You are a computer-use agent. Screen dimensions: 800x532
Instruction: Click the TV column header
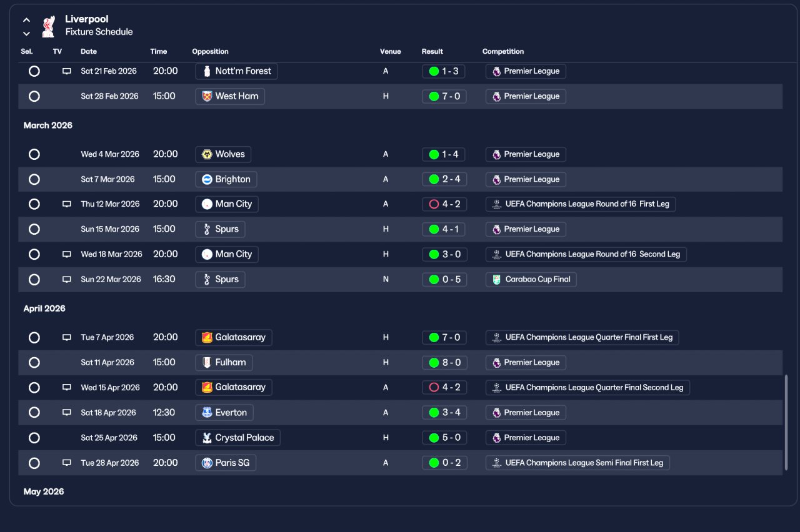point(57,52)
